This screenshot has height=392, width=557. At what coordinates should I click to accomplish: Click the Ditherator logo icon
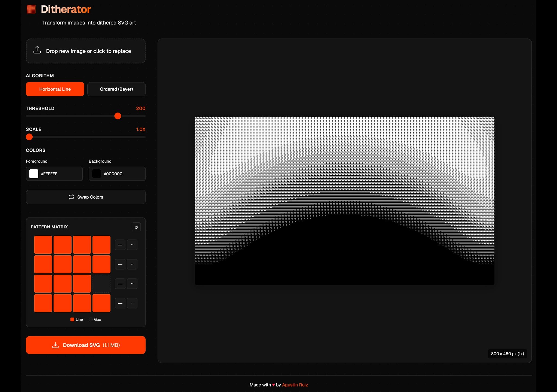(31, 9)
